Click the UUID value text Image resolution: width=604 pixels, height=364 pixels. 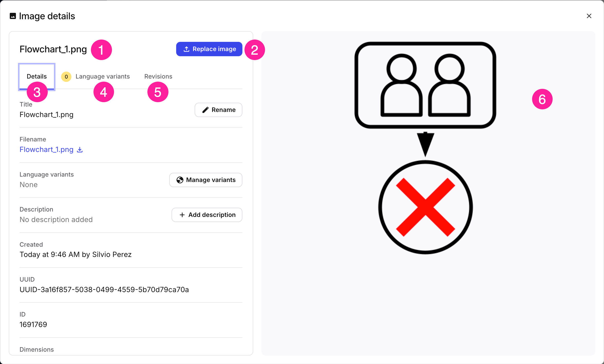[x=104, y=290]
